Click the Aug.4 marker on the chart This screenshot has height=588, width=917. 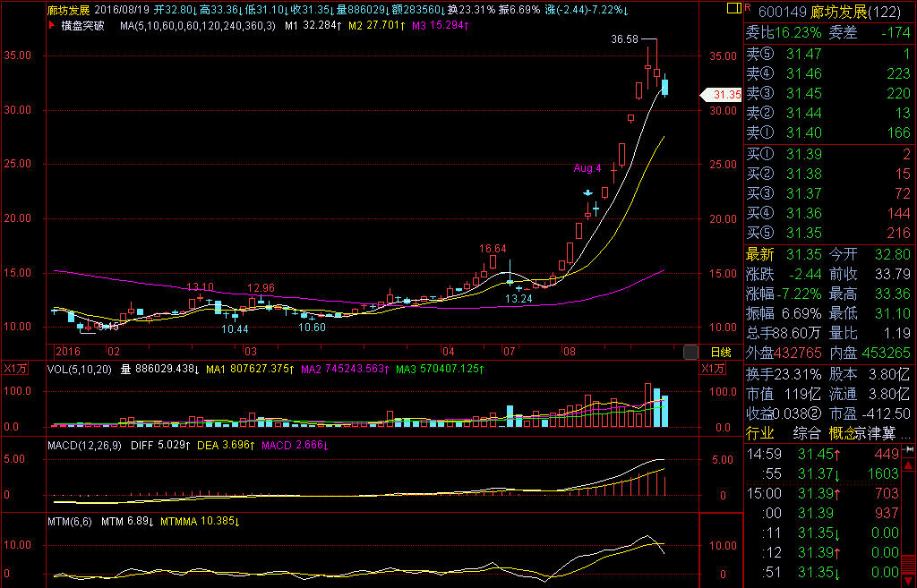point(587,167)
